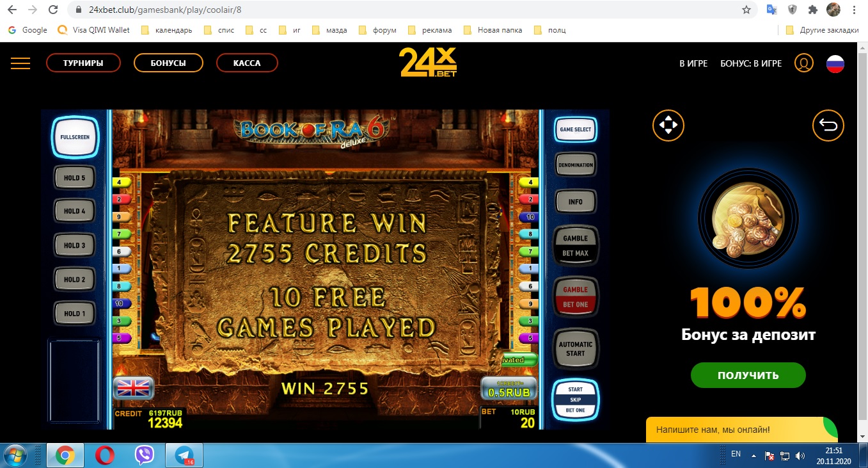
Task: Open the календарь bookmark folder
Action: click(167, 30)
